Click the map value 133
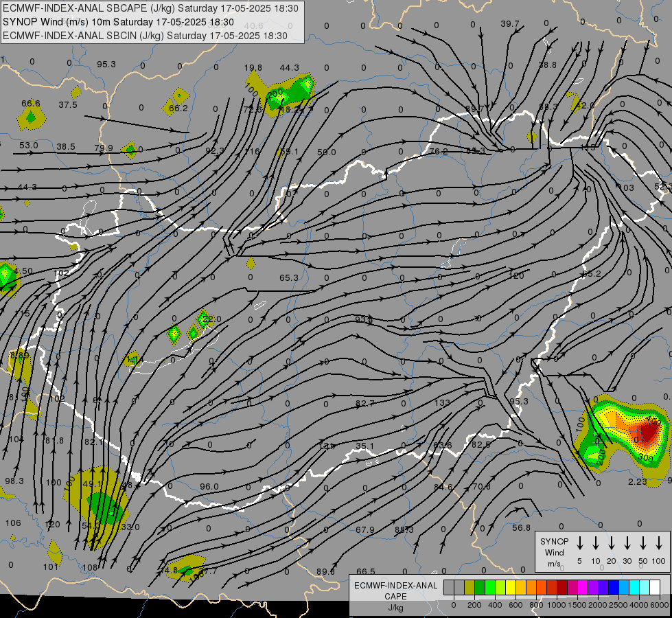Viewport: 672px width, 618px height. (x=442, y=402)
